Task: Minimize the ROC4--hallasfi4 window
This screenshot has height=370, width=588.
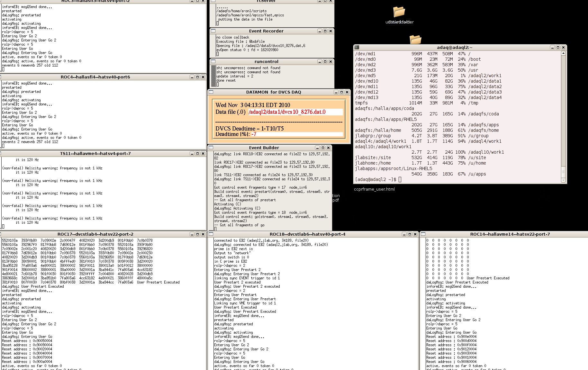Action: tap(192, 77)
